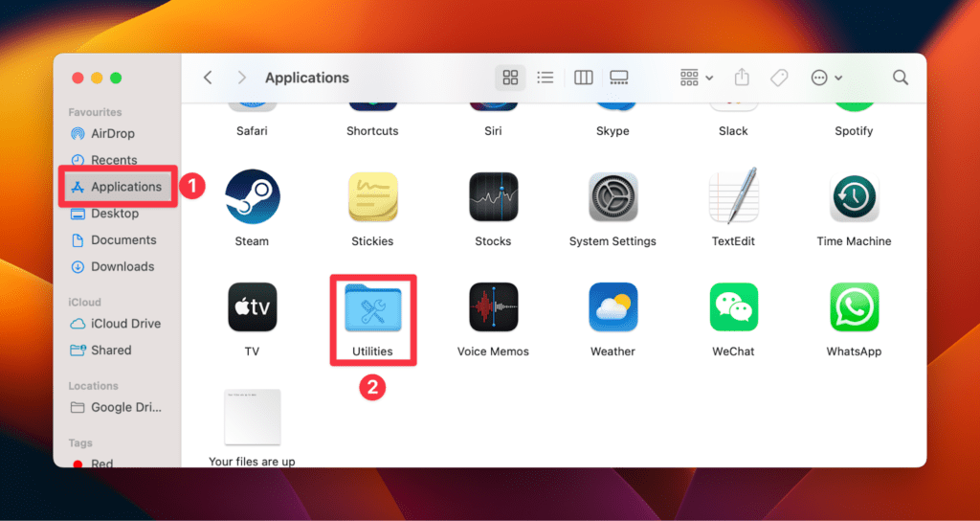980x521 pixels.
Task: Open the Stickies app icon
Action: pos(372,196)
